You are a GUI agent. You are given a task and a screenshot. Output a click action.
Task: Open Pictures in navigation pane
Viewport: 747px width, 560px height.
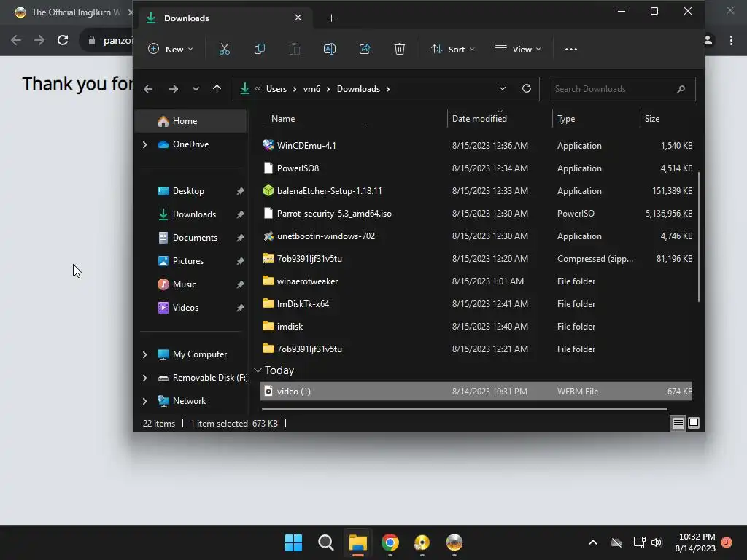(x=187, y=261)
